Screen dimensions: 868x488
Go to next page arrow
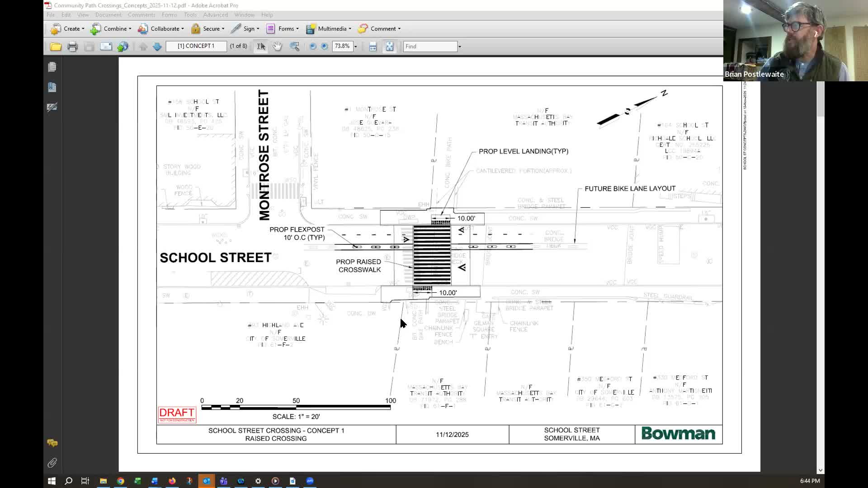(x=157, y=46)
